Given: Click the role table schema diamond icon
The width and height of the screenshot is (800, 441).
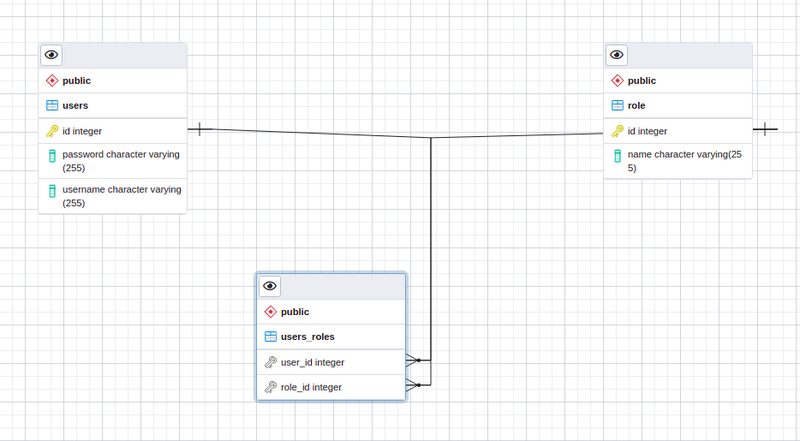Looking at the screenshot, I should 617,80.
